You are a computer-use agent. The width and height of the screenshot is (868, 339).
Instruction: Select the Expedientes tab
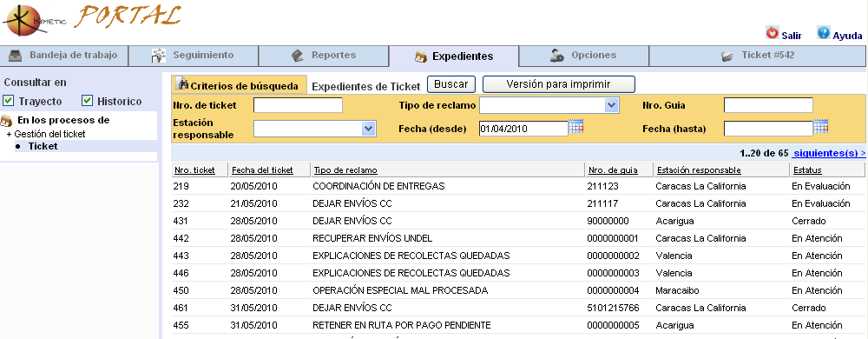(454, 56)
